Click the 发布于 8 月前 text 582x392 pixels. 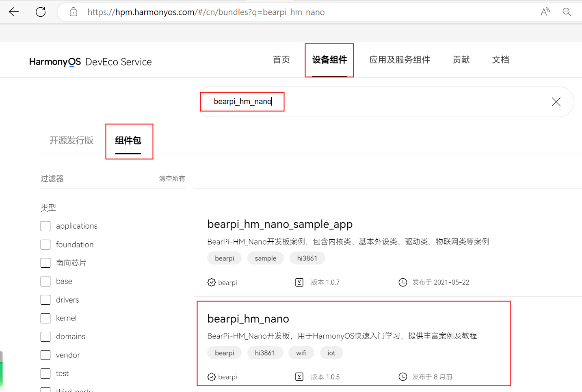coord(432,377)
